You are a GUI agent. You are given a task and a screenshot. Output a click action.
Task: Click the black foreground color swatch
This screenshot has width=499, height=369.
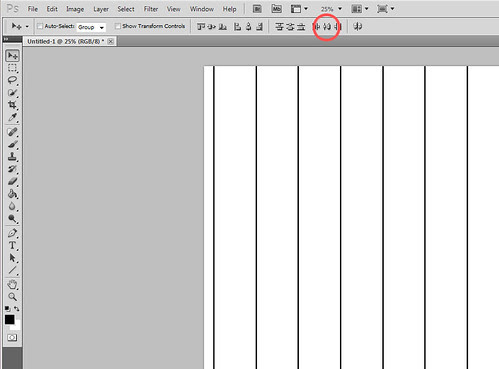tap(9, 319)
